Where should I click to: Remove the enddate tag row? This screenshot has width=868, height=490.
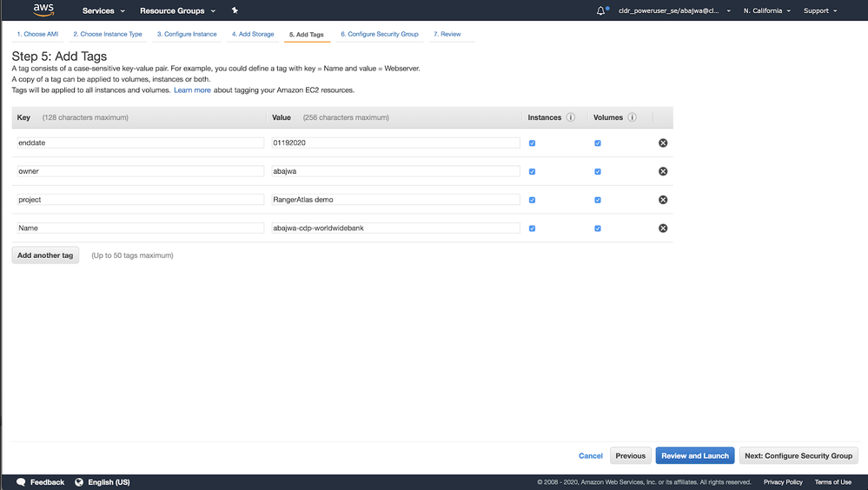click(663, 142)
